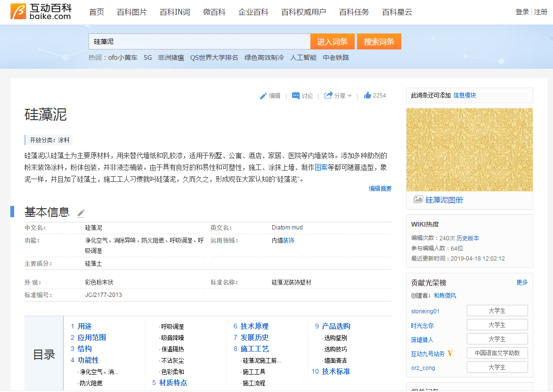Open 硅藻泥图册 link
Screen dimensions: 553x392
click(444, 200)
